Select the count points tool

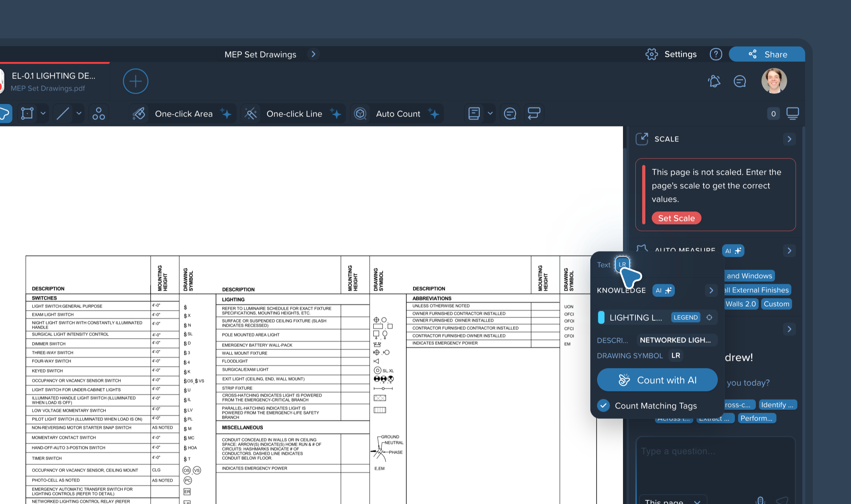pos(98,114)
